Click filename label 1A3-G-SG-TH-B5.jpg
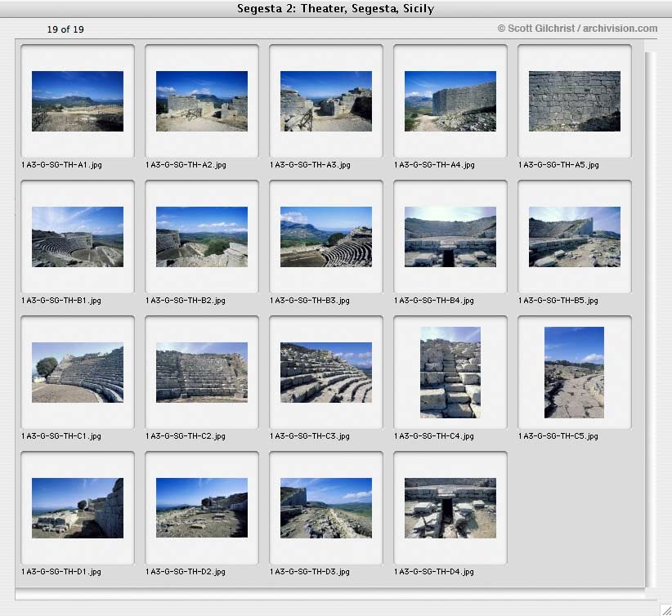Image resolution: width=672 pixels, height=616 pixels. pos(558,301)
